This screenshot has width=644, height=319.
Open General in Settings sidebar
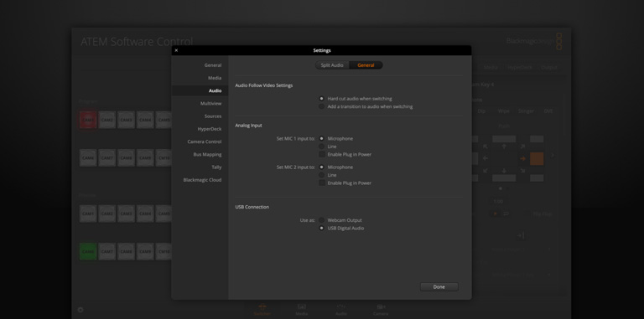pyautogui.click(x=200, y=65)
